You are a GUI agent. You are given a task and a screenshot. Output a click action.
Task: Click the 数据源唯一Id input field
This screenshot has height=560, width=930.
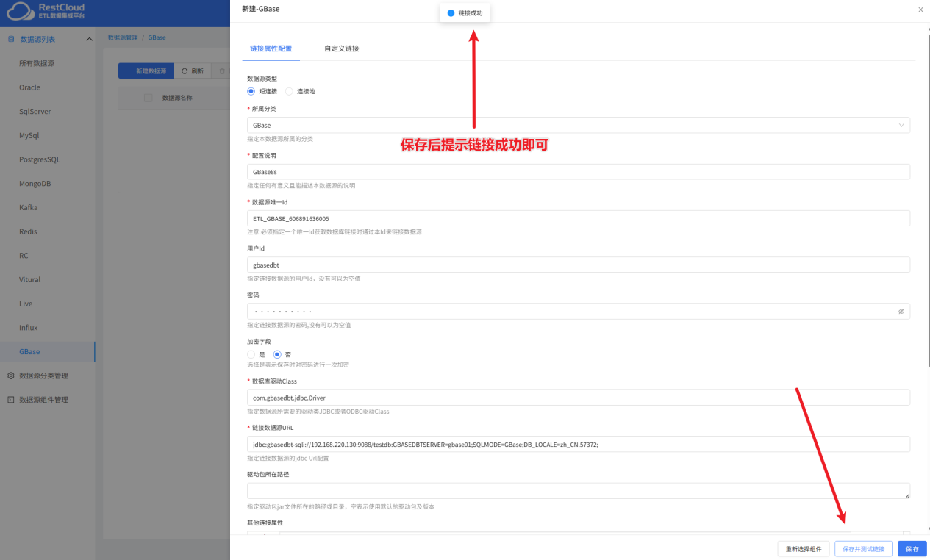(x=579, y=218)
